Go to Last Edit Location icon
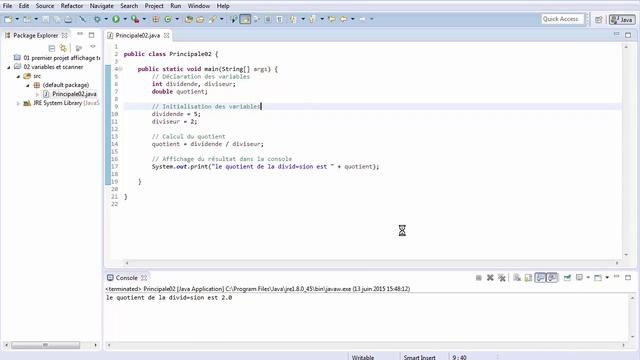640x360 pixels. click(331, 19)
